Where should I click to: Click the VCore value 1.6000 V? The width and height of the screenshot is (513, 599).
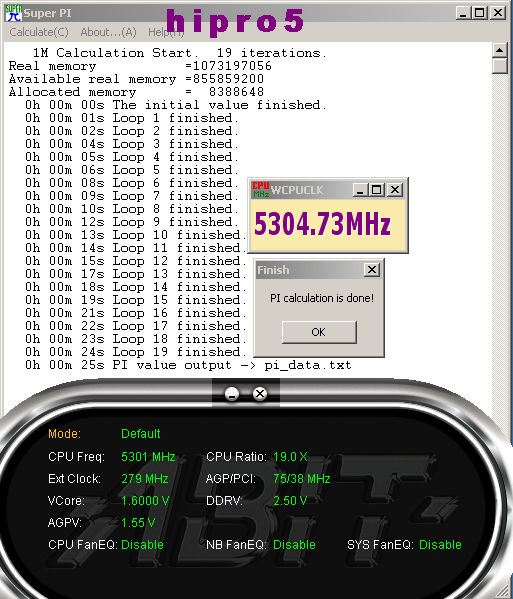(x=145, y=500)
